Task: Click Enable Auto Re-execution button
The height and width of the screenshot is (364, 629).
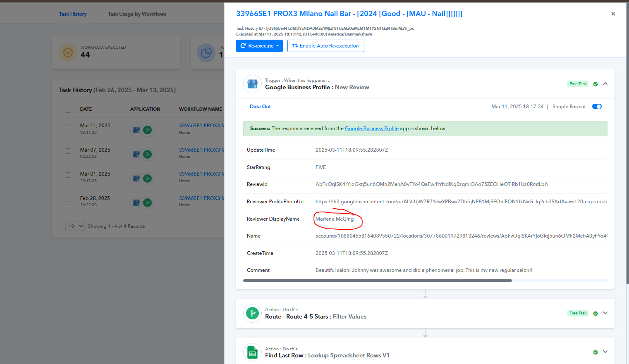Action: [x=326, y=46]
